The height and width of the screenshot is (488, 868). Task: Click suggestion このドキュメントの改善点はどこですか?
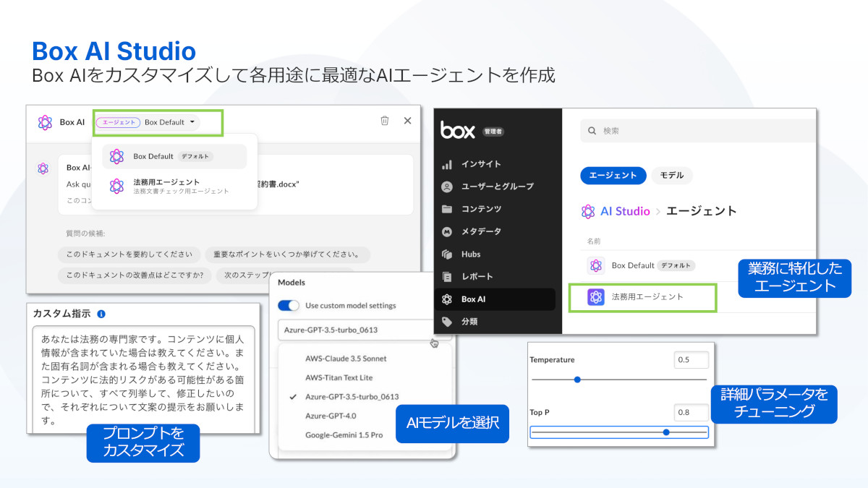click(x=135, y=275)
